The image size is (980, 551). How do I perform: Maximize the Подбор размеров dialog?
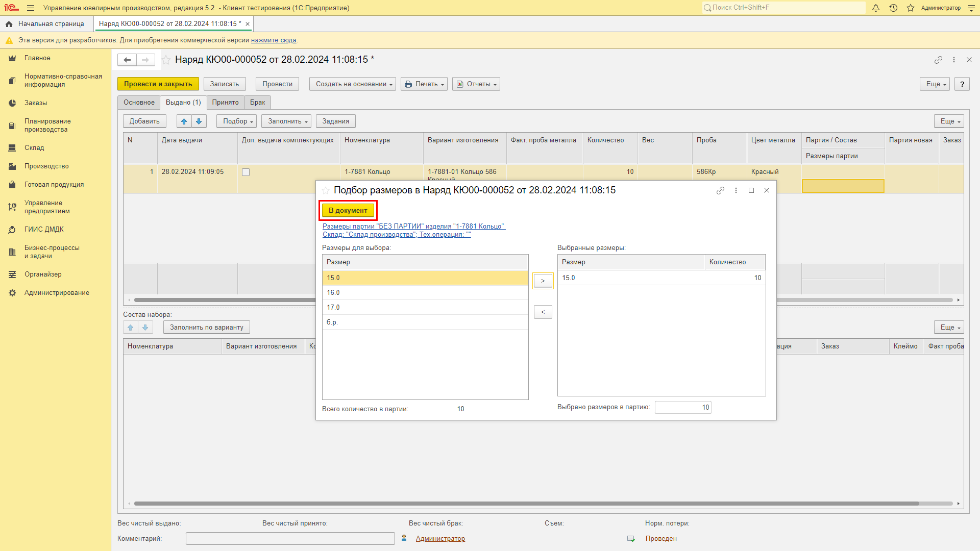click(x=751, y=190)
